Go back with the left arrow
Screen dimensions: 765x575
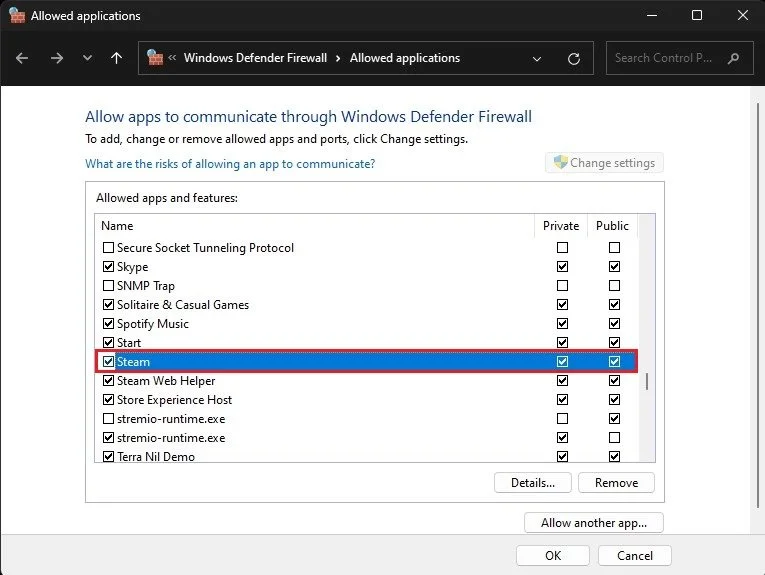(22, 59)
